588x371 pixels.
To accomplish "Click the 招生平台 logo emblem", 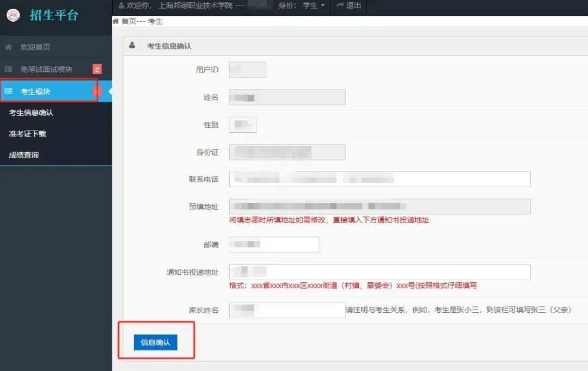I will click(13, 15).
